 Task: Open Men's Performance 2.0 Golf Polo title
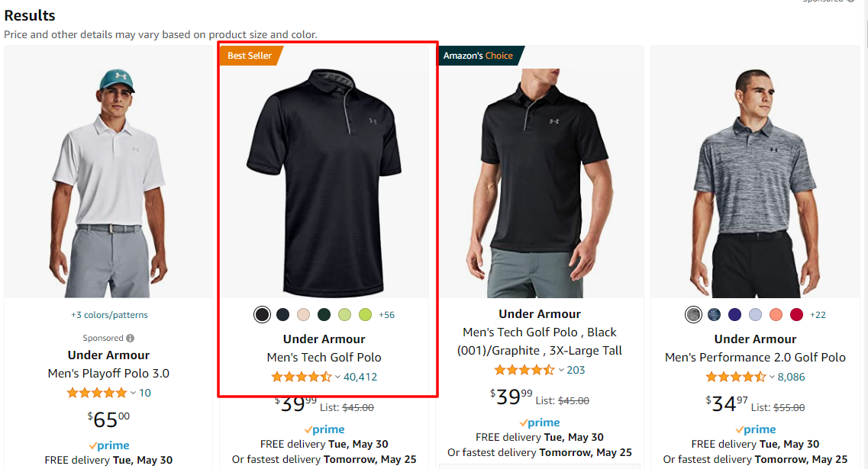point(755,358)
